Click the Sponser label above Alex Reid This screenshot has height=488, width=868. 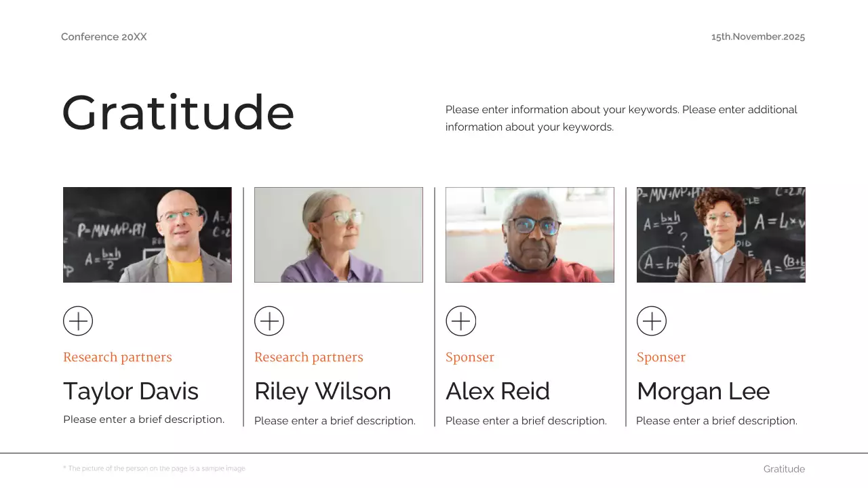click(470, 357)
